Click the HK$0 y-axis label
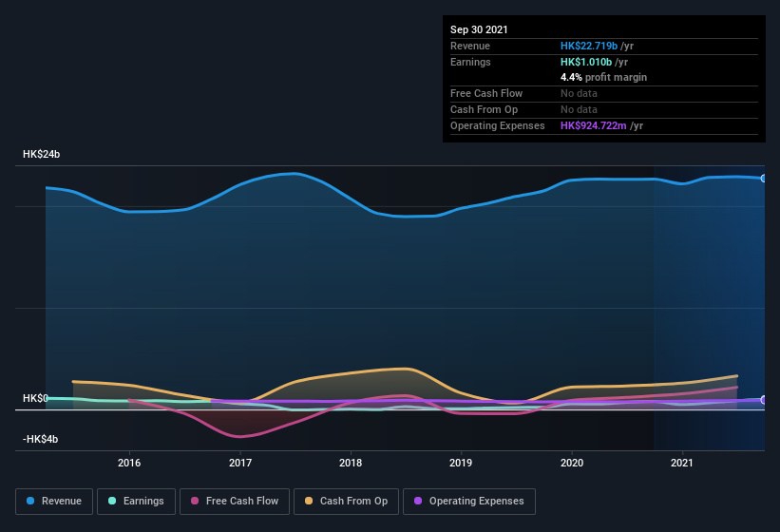780x532 pixels. (35, 398)
